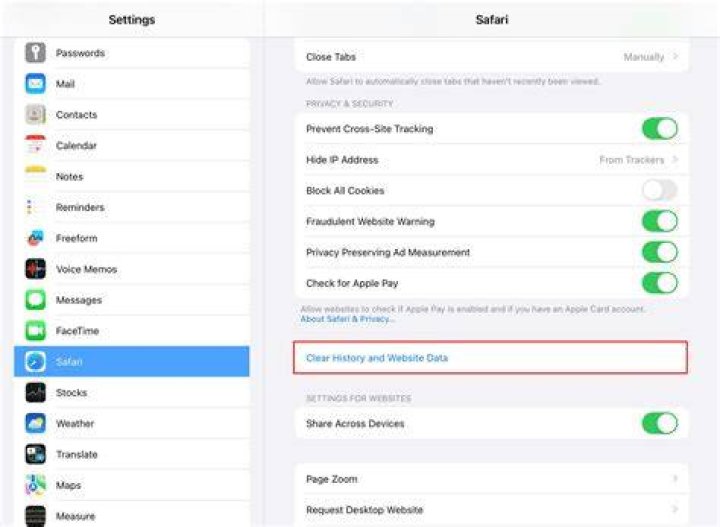
Task: Tap the Manually value text
Action: click(x=644, y=57)
